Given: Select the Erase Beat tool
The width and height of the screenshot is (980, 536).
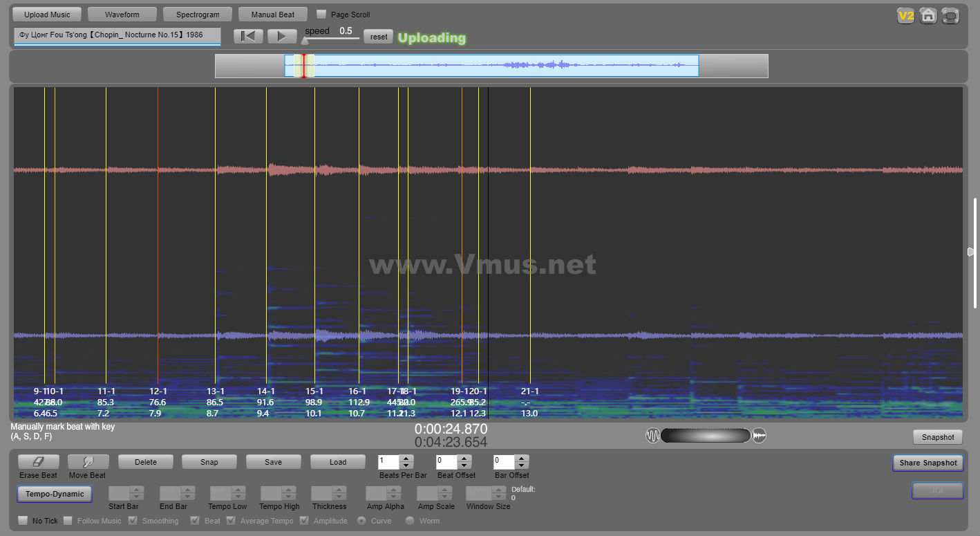Looking at the screenshot, I should (38, 462).
